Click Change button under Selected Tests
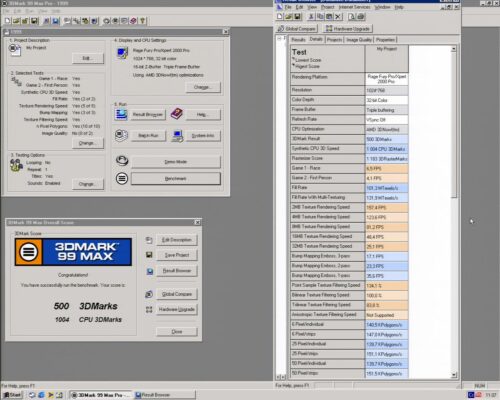 (88, 143)
